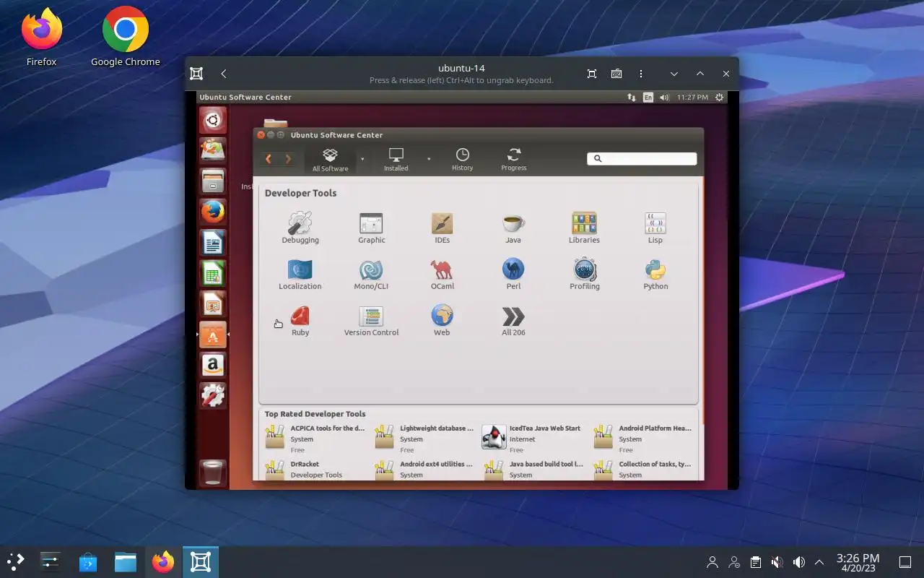Open Java based build tool entry

pyautogui.click(x=533, y=470)
